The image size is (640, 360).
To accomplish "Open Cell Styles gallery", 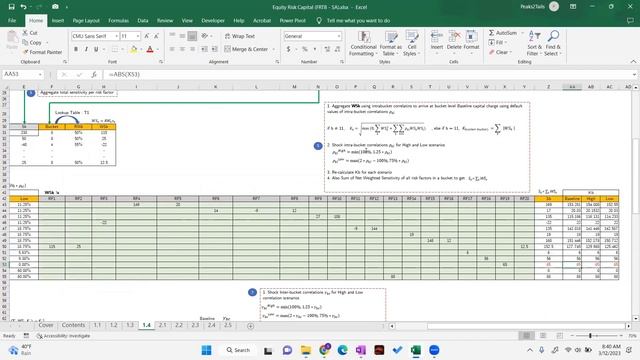I will (x=411, y=44).
